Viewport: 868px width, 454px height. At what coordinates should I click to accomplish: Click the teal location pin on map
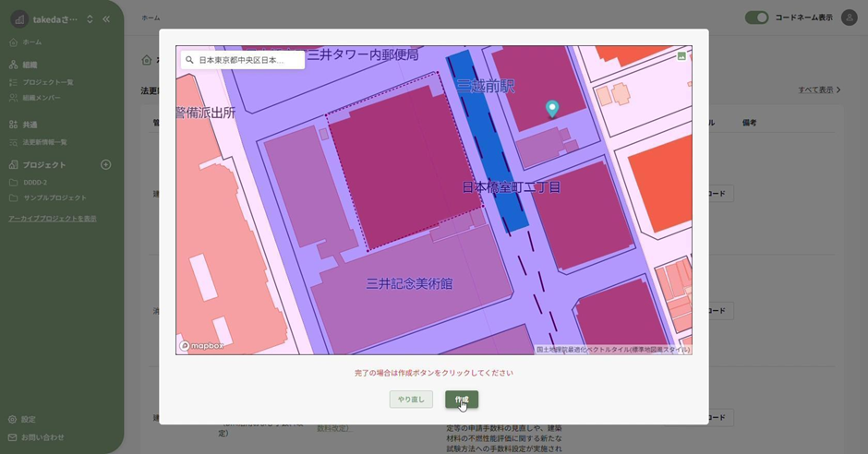552,108
